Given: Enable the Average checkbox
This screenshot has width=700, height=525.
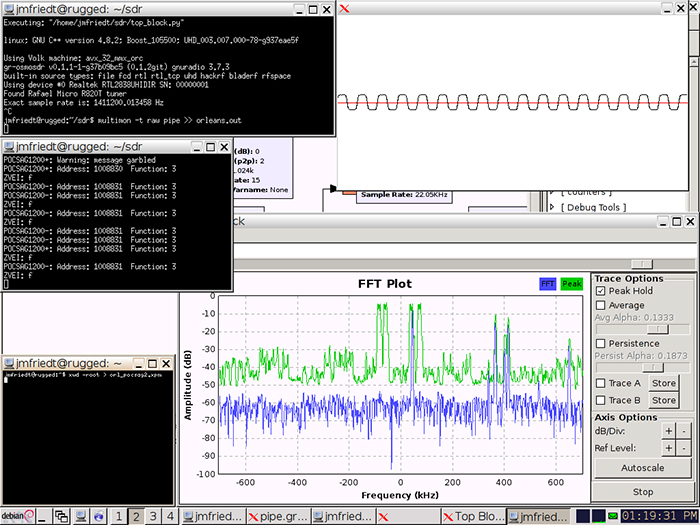Looking at the screenshot, I should 601,305.
